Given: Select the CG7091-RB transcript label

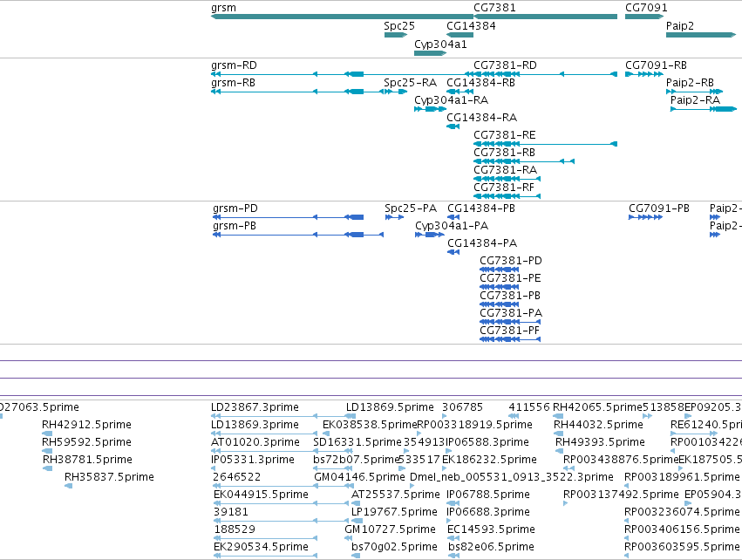Looking at the screenshot, I should (x=656, y=65).
